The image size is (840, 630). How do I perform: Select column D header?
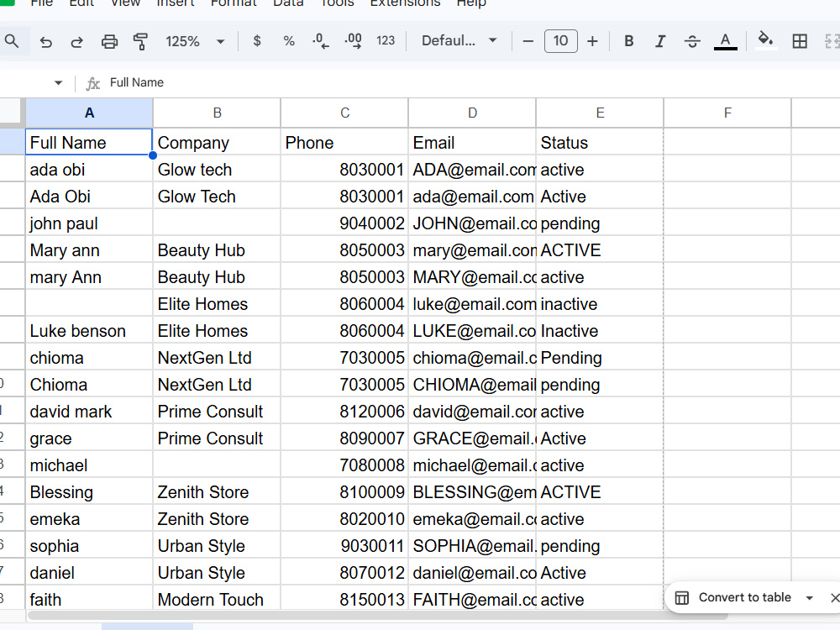point(472,113)
